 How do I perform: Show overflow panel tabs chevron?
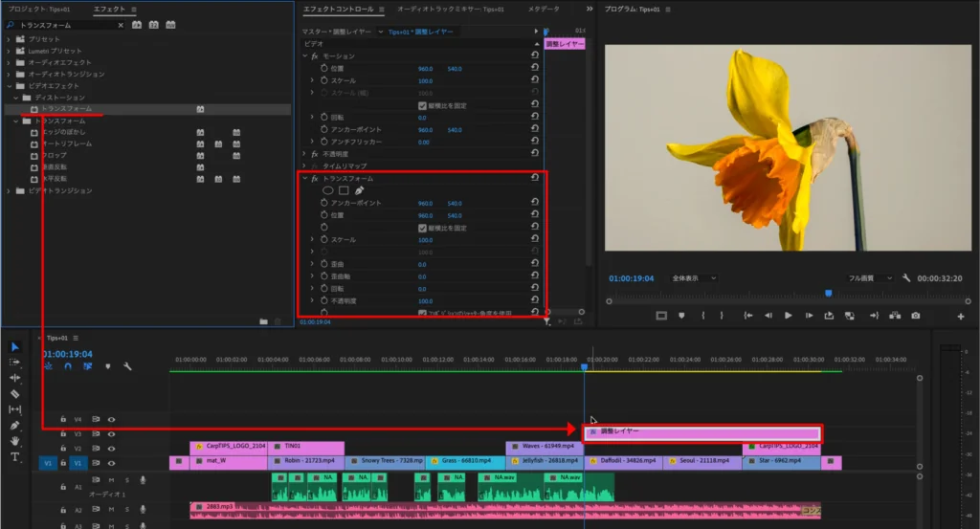click(x=589, y=9)
